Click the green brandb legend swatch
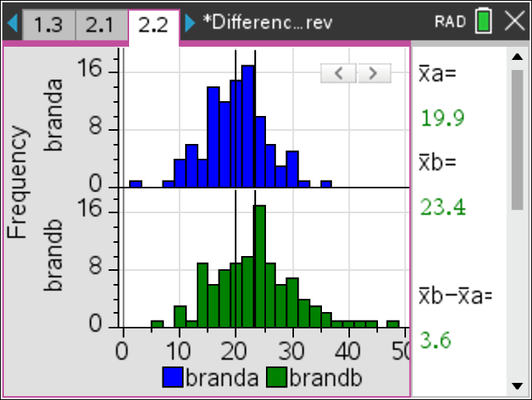This screenshot has height=400, width=532. point(277,378)
